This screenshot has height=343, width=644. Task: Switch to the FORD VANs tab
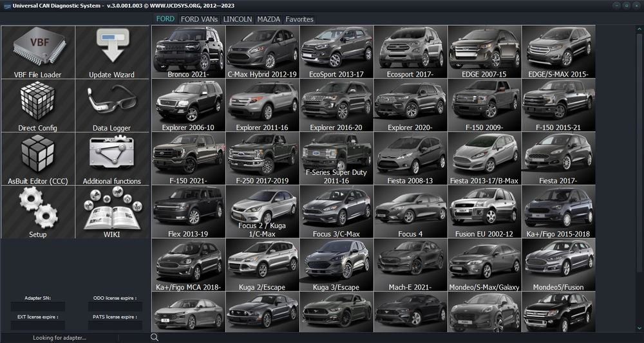pos(199,19)
